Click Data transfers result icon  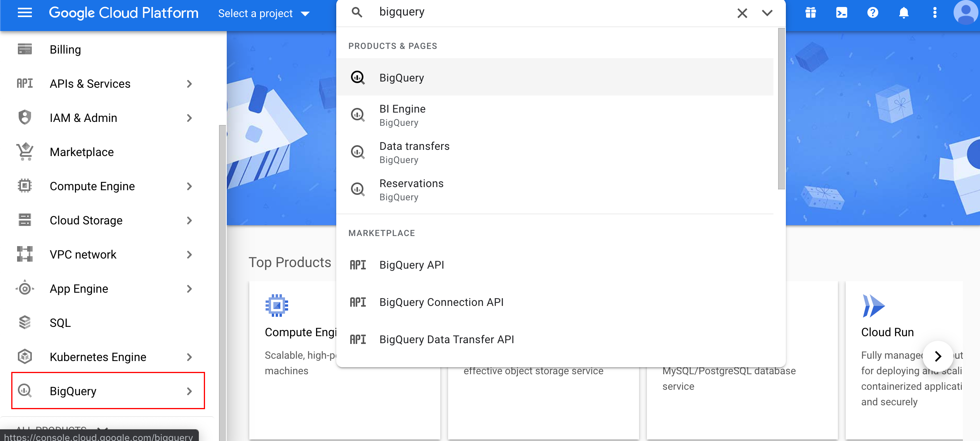[358, 152]
